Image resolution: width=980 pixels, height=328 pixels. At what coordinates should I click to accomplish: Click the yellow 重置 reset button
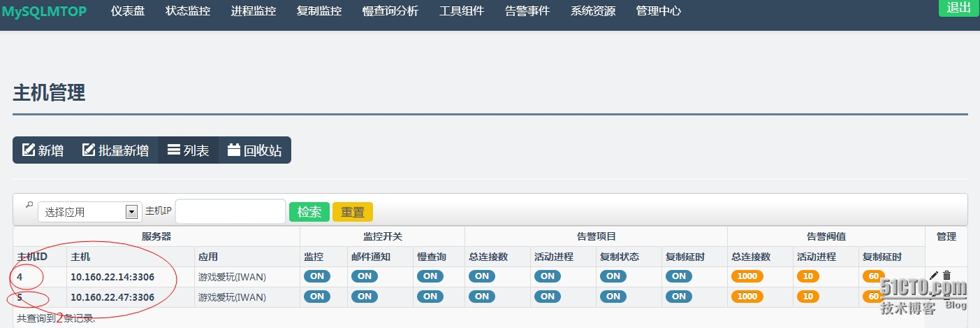click(x=353, y=212)
